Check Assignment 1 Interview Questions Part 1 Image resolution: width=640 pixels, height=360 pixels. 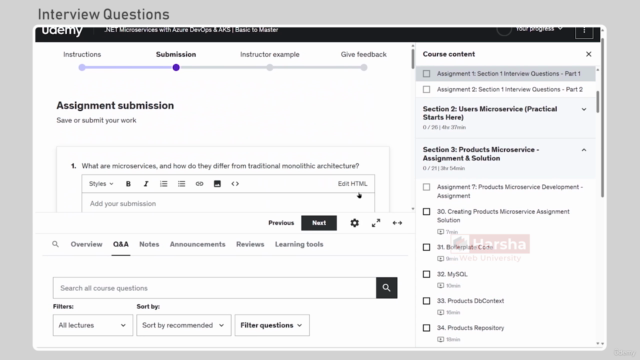[427, 73]
